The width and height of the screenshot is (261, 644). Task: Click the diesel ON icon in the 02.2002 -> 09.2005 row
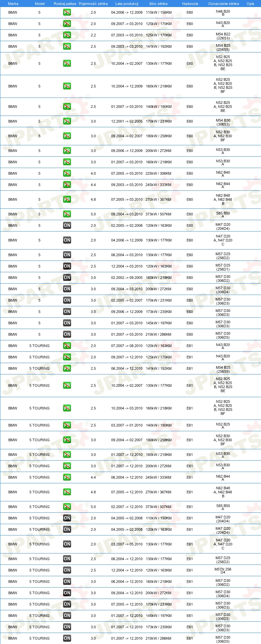pos(67,278)
